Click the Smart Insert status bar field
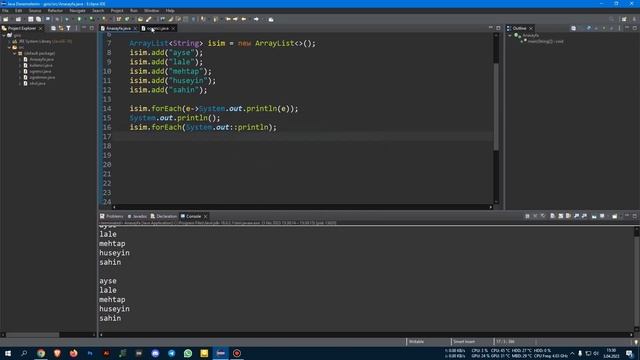The height and width of the screenshot is (360, 640). click(x=464, y=342)
